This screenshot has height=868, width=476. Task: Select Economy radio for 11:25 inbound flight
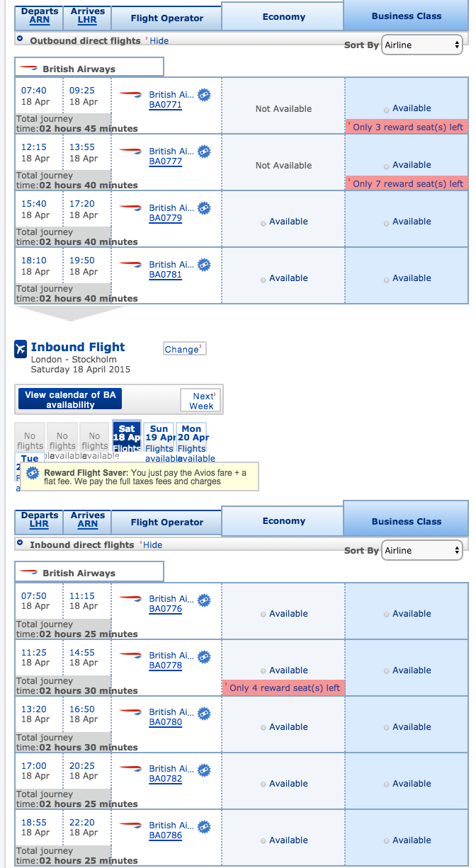pos(263,671)
